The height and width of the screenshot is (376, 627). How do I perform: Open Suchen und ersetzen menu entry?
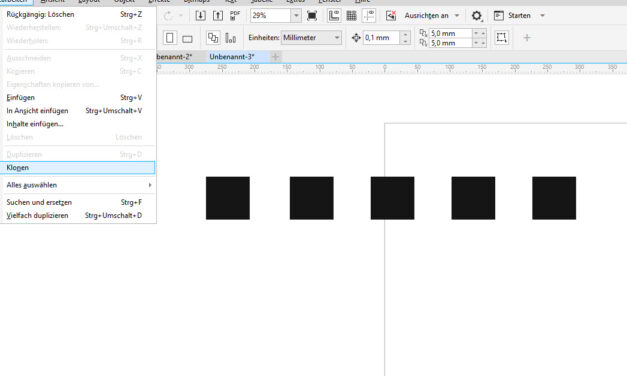pyautogui.click(x=78, y=202)
